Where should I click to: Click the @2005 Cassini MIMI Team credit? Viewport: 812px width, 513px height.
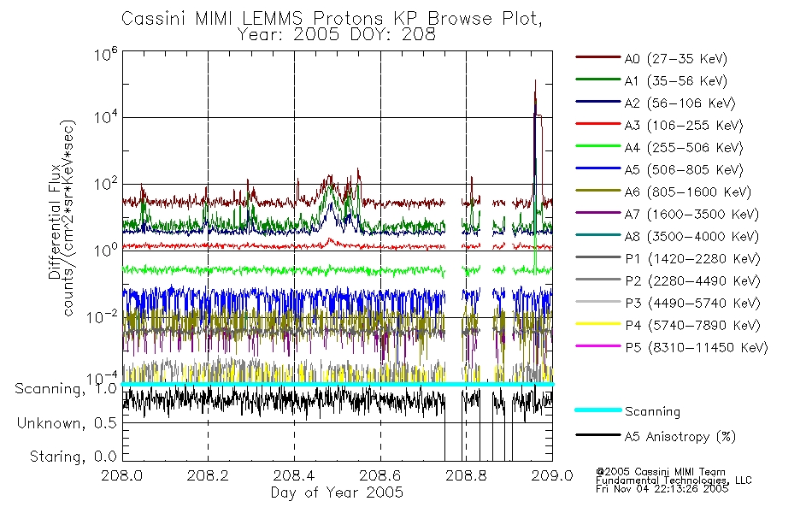[661, 472]
